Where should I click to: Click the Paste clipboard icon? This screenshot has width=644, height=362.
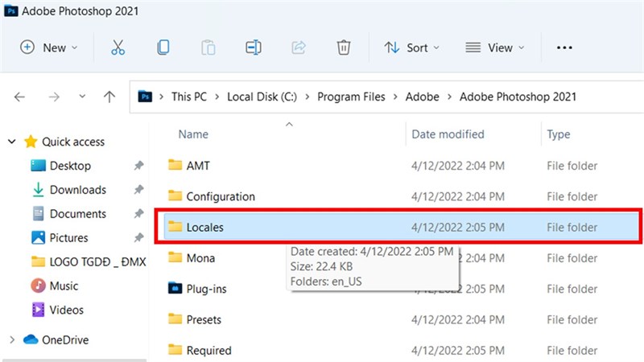point(208,47)
